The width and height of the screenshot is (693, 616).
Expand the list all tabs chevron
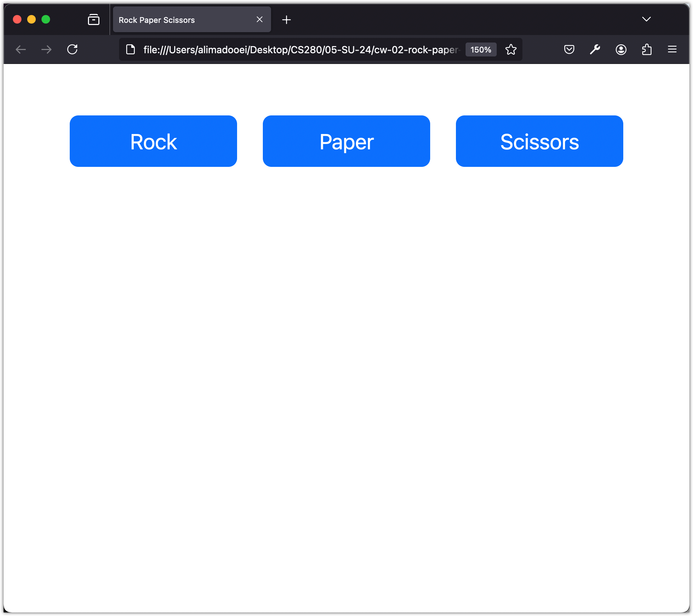click(647, 19)
